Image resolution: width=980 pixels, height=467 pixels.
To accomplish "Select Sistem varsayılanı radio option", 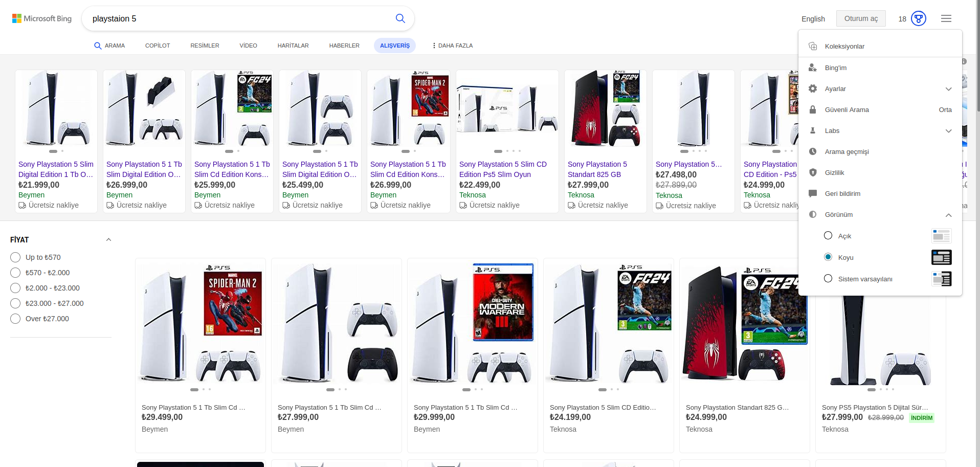I will [x=828, y=279].
